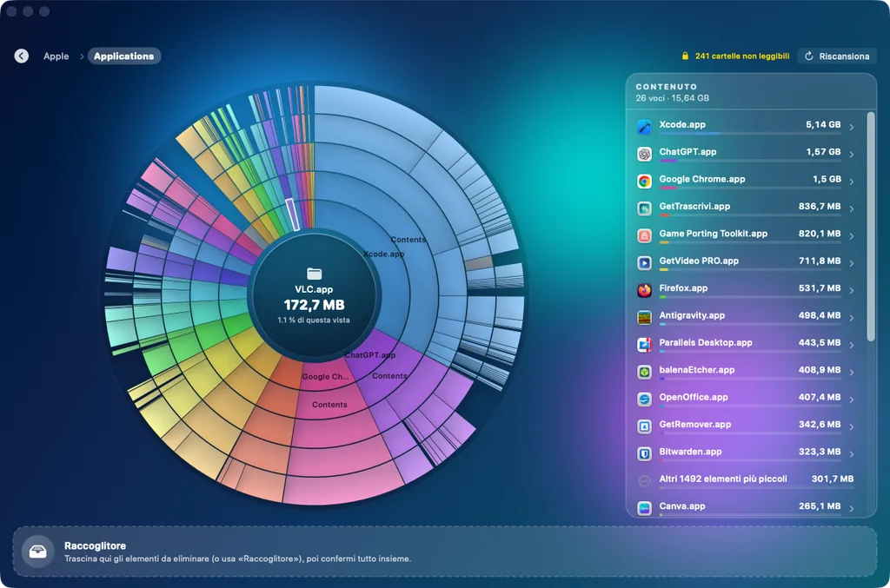The image size is (890, 588).
Task: Select the ChatGPT.app file name
Action: click(687, 151)
